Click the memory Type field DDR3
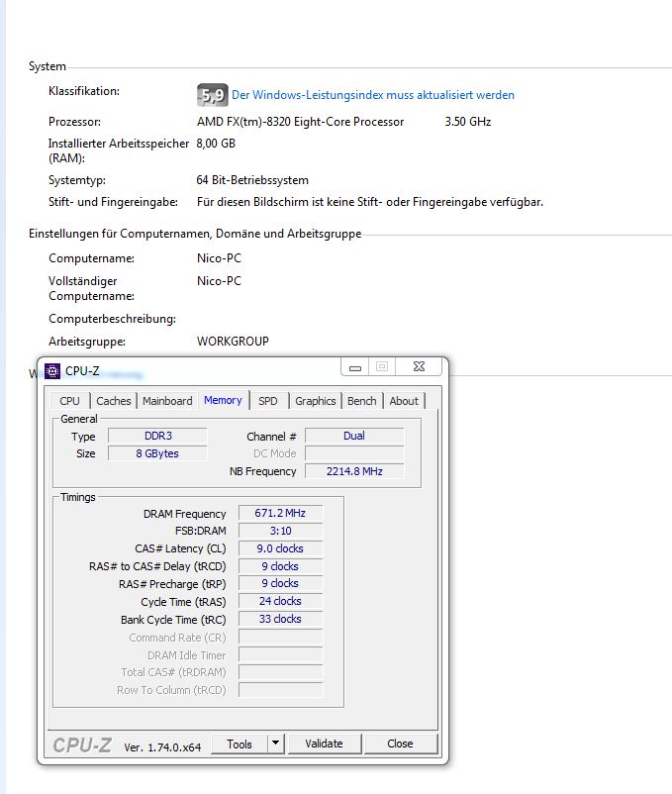Image resolution: width=672 pixels, height=794 pixels. click(x=158, y=436)
